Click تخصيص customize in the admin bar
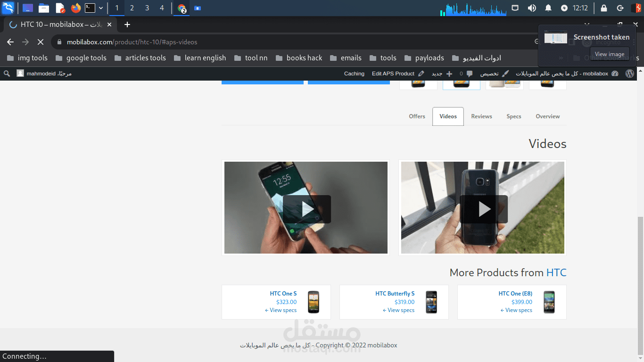Viewport: 644px width, 362px height. (495, 74)
